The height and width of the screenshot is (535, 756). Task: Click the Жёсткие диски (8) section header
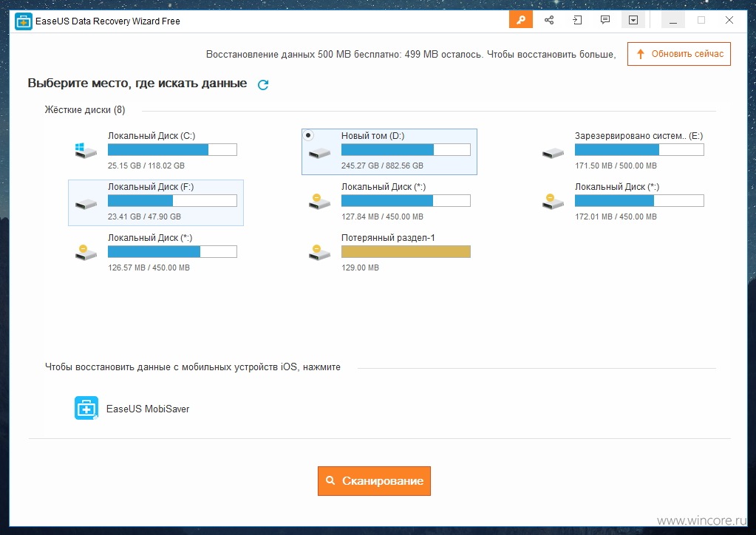click(x=85, y=110)
